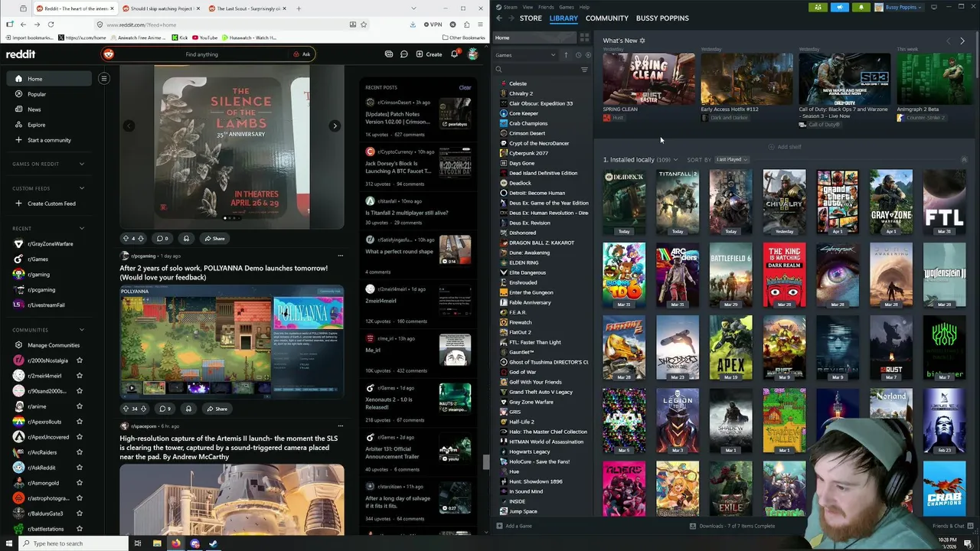Open Stardew Valley cover in Steam library
Image resolution: width=980 pixels, height=551 pixels.
784,421
